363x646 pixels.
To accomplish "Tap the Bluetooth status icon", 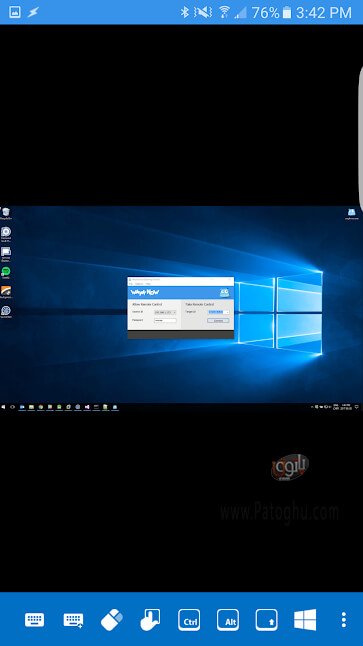I will 185,12.
